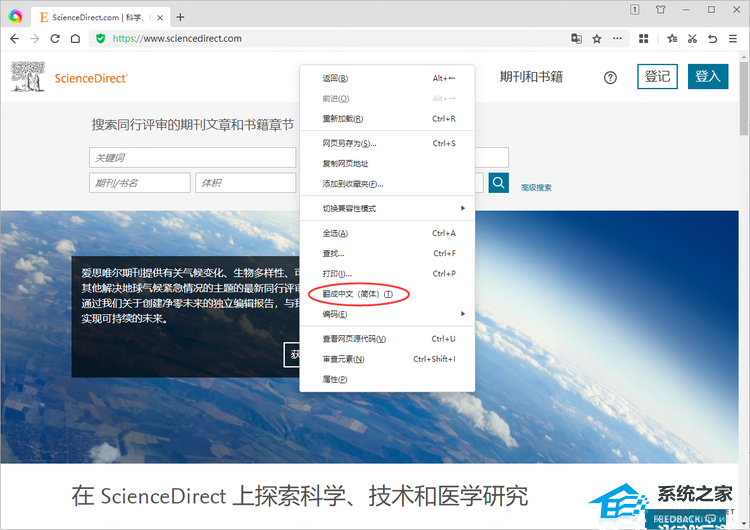This screenshot has width=750, height=530.
Task: Select the ScienceDirect.com tab
Action: pos(98,18)
